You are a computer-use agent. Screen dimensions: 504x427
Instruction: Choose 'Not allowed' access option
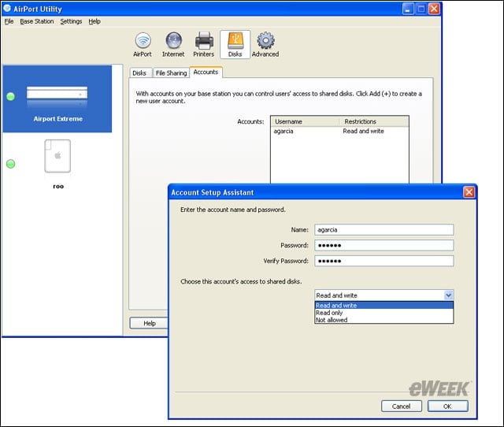coord(384,320)
